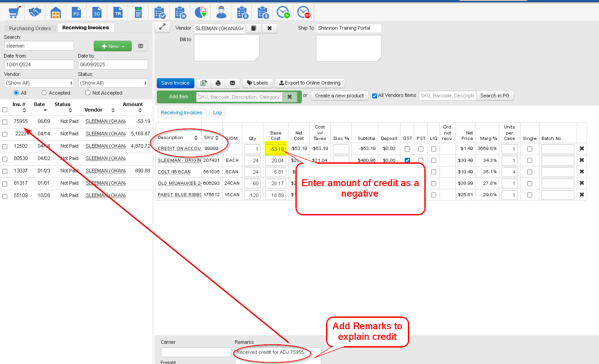Open the pie chart reports icon
599x364 pixels.
pos(200,12)
